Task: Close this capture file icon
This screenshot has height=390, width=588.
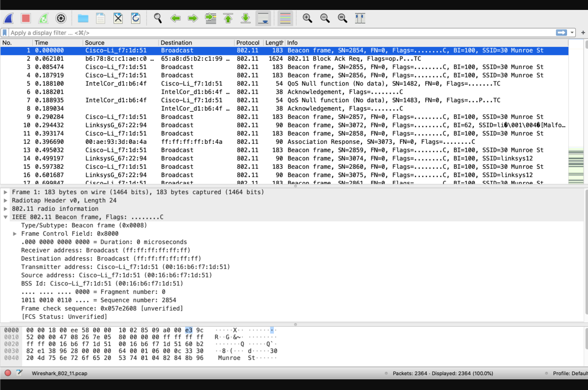Action: point(118,18)
